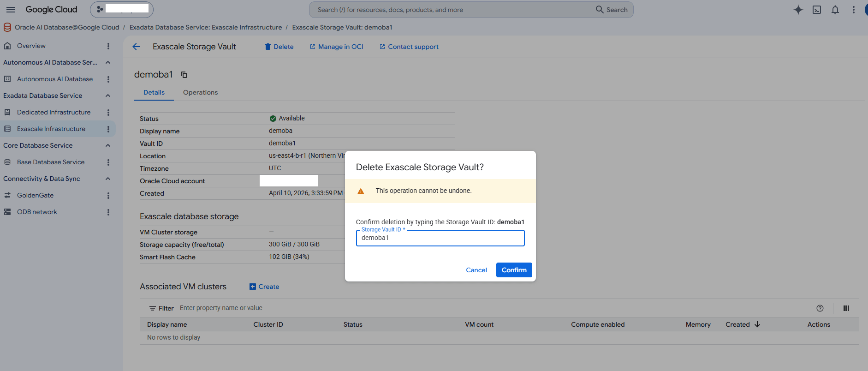Click the Status column header in table
Viewport: 868px width, 371px height.
pos(353,324)
